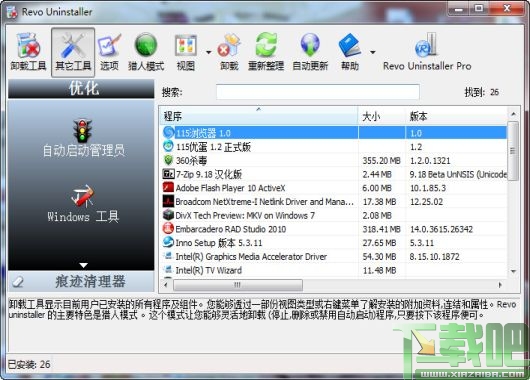
Task: Select the DivX Tech Preview cube icon
Action: tap(168, 215)
